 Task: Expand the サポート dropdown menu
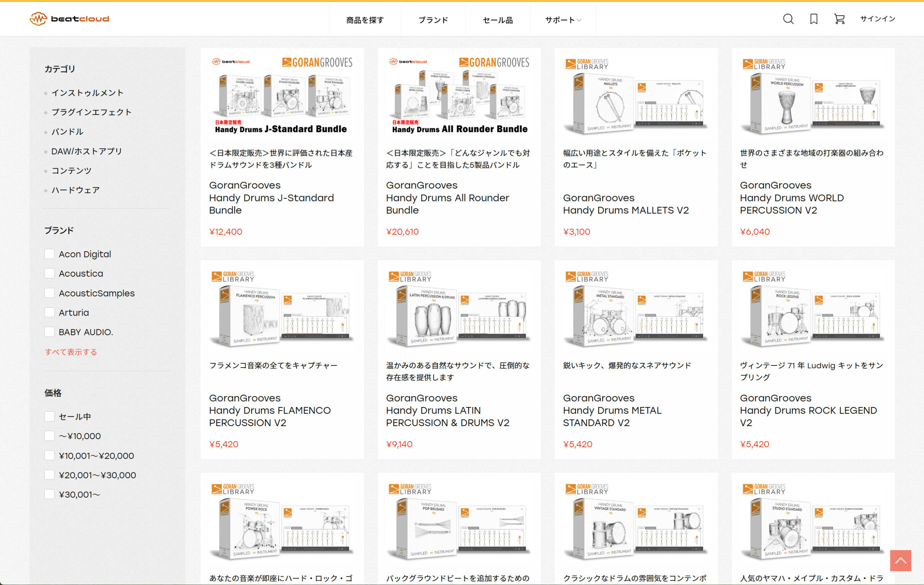point(563,20)
